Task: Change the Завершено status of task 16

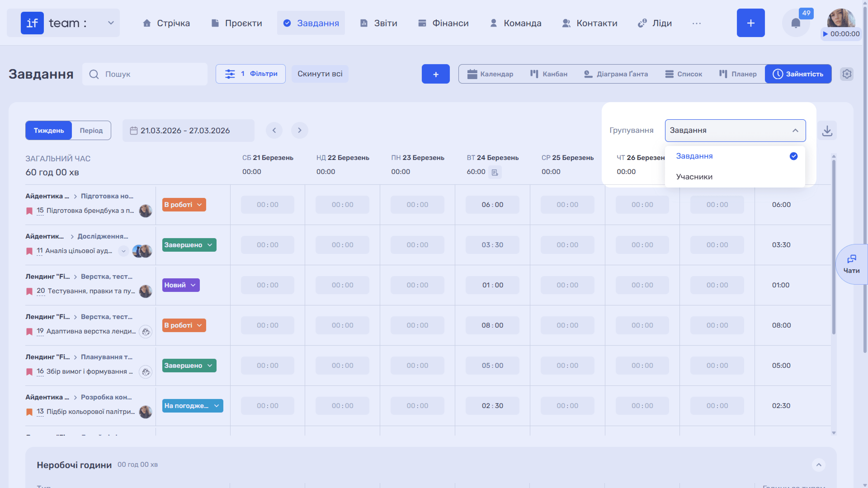Action: (189, 365)
